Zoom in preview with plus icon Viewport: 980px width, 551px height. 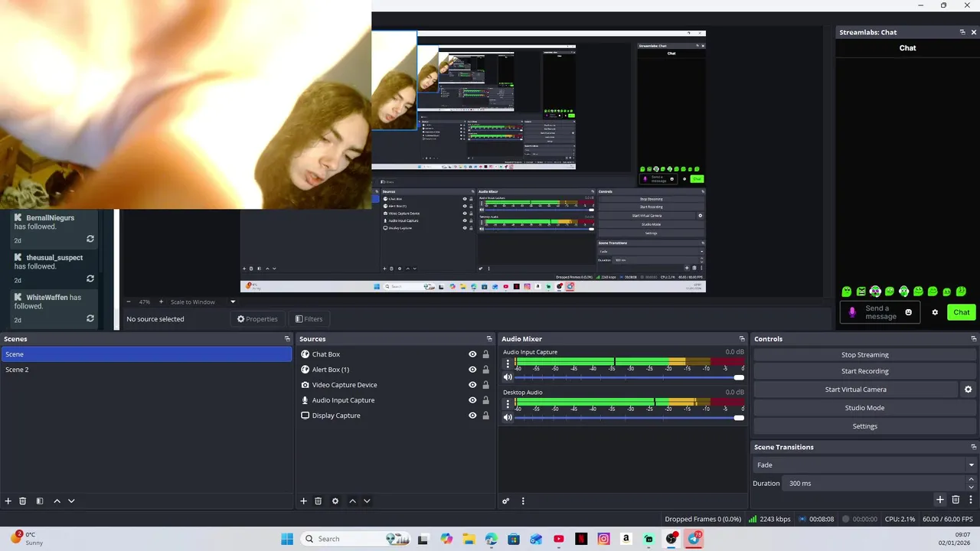click(161, 302)
